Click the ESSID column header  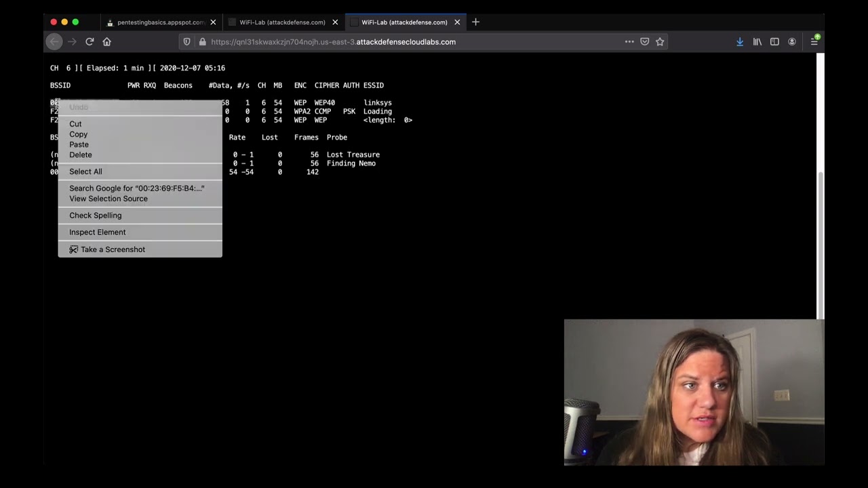coord(374,85)
